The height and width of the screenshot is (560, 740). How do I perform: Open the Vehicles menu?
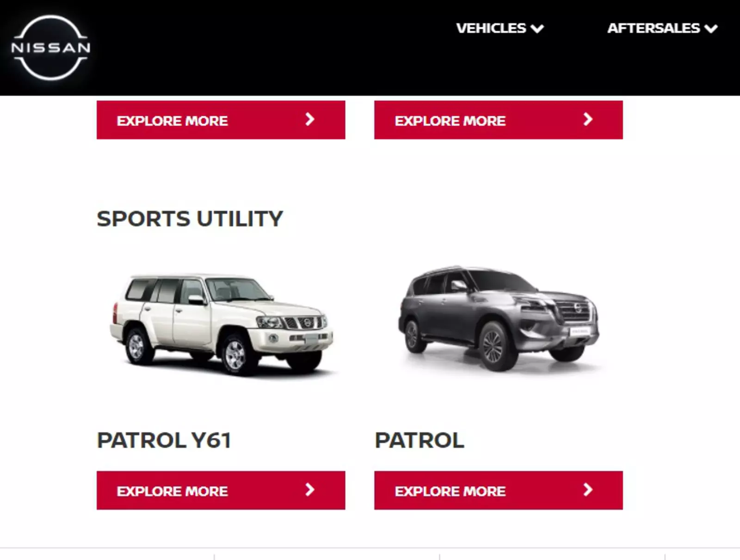(499, 28)
